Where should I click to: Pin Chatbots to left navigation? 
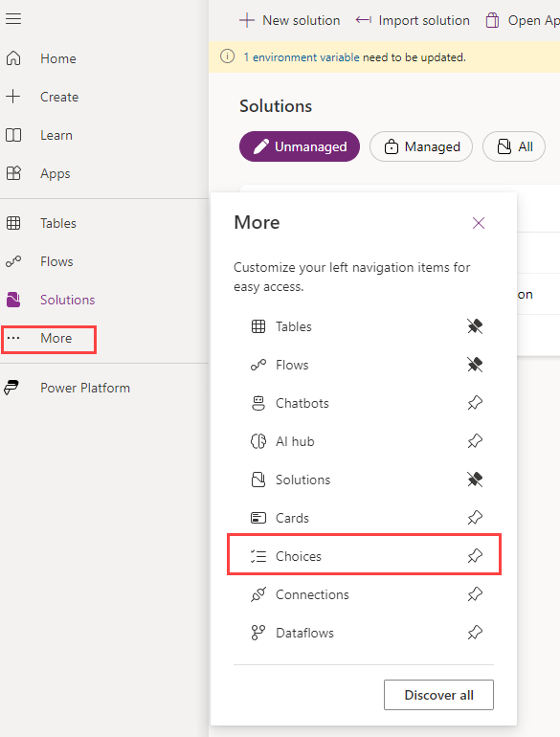(475, 403)
